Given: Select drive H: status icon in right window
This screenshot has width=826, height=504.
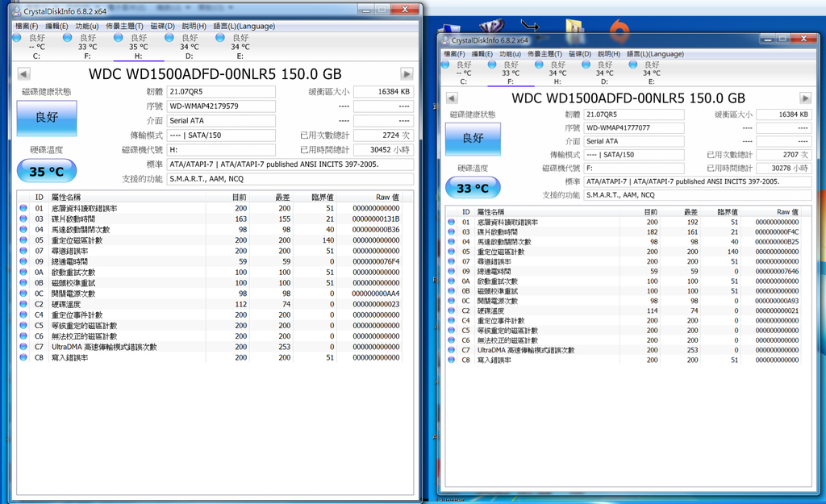Looking at the screenshot, I should (x=538, y=65).
